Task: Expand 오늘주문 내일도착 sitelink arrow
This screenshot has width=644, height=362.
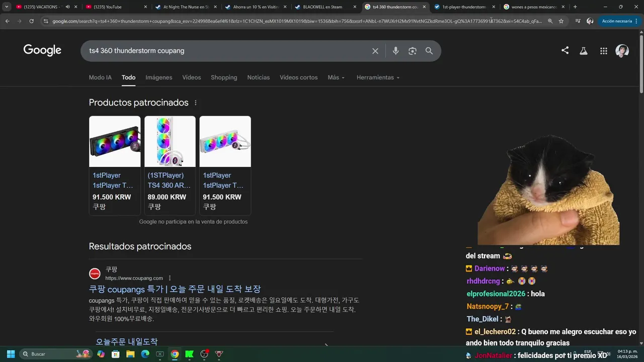Action: tap(326, 345)
